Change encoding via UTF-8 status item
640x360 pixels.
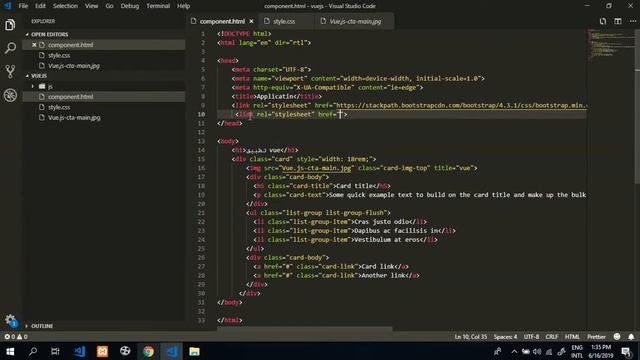pos(531,337)
